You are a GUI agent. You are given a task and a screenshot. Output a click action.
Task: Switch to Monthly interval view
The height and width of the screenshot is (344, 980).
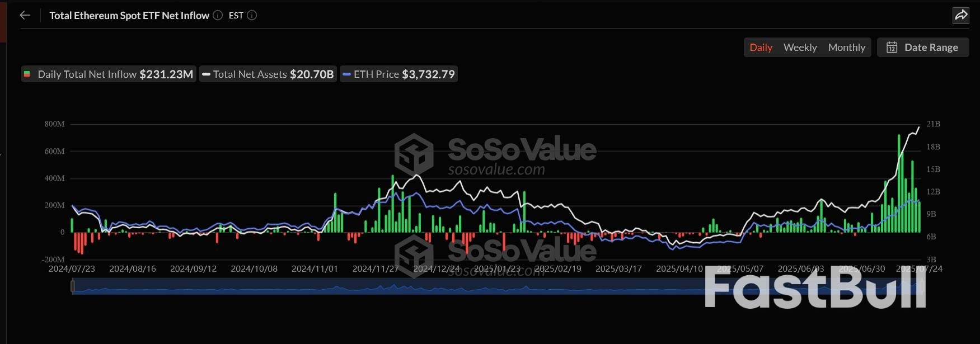point(846,48)
